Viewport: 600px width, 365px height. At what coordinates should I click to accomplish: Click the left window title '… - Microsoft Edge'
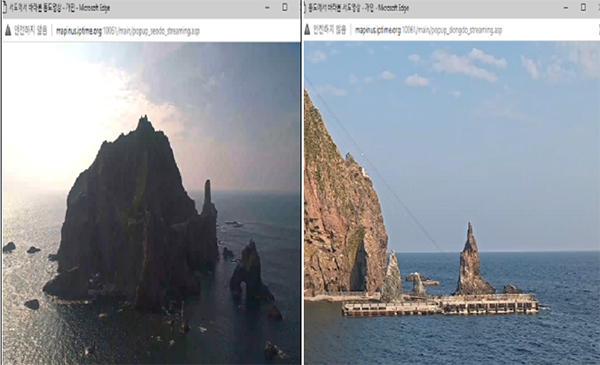59,8
